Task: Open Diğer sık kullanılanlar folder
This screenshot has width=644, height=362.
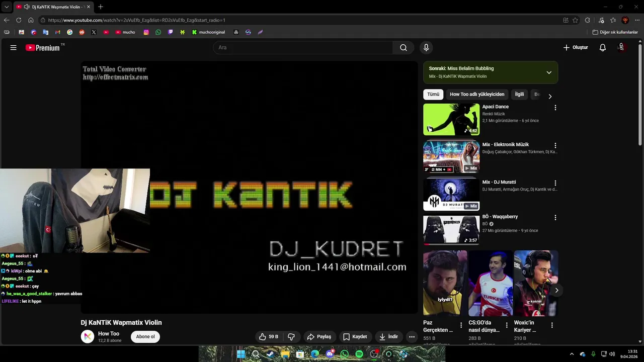Action: pyautogui.click(x=615, y=32)
